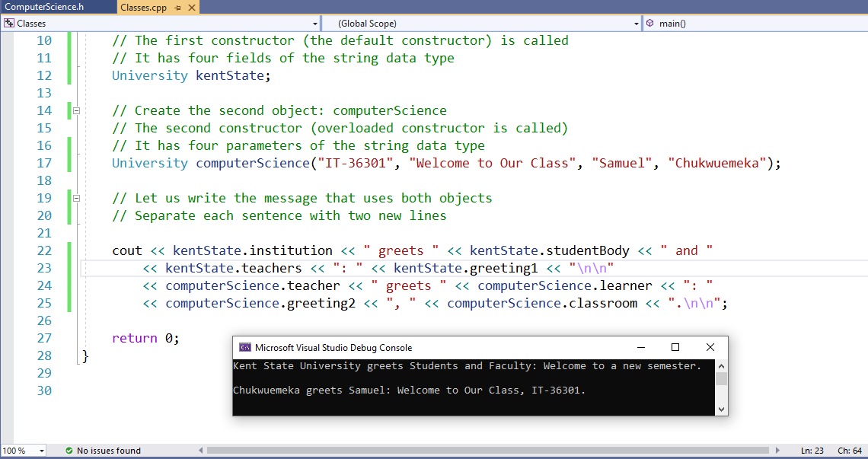
Task: Click line number 10 in the margin
Action: [43, 40]
